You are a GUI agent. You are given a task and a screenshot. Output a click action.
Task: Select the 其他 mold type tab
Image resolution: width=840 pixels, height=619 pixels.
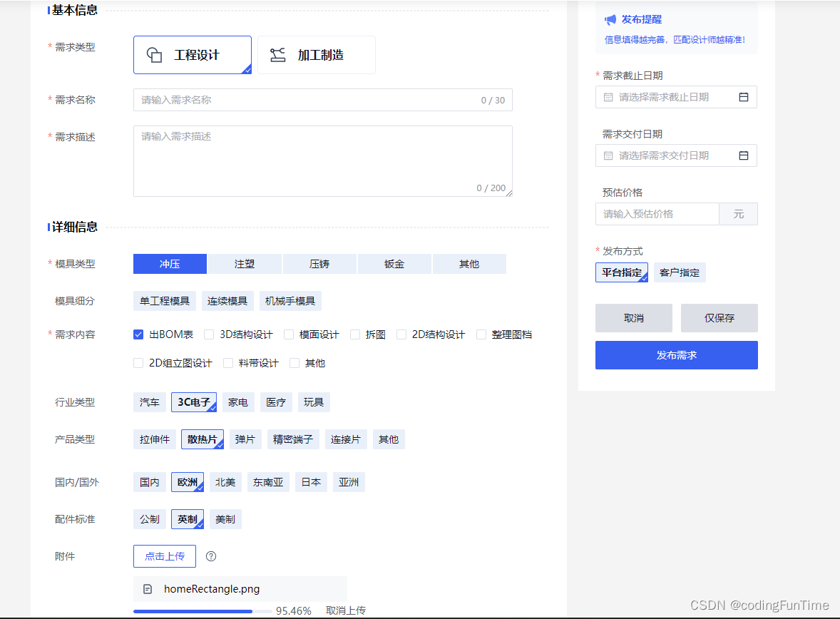(469, 264)
